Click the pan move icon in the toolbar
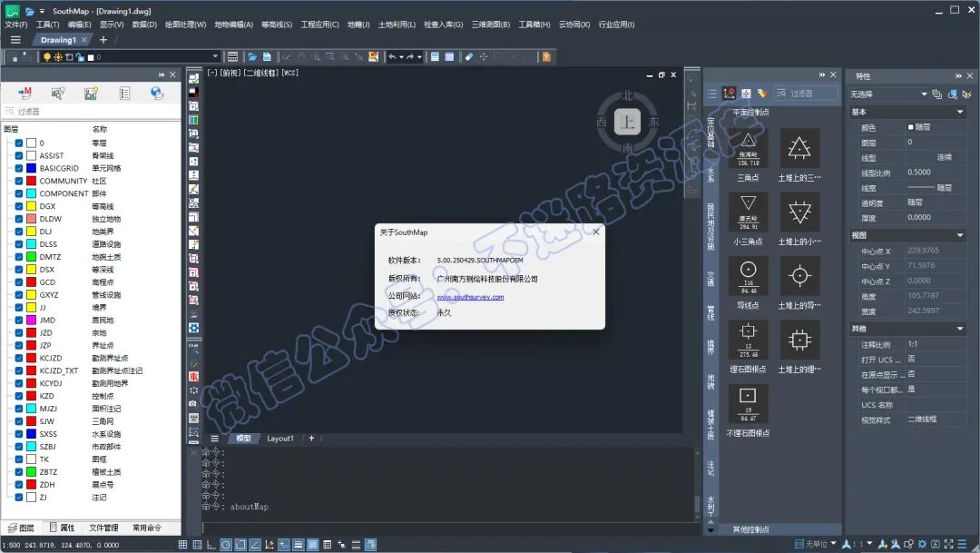Screen dimensions: 980x553 coord(483,57)
